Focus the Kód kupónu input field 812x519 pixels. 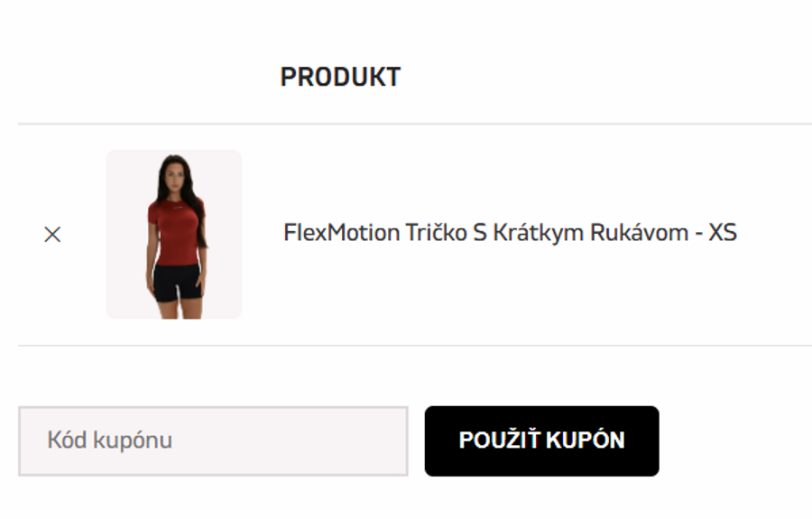tap(213, 440)
